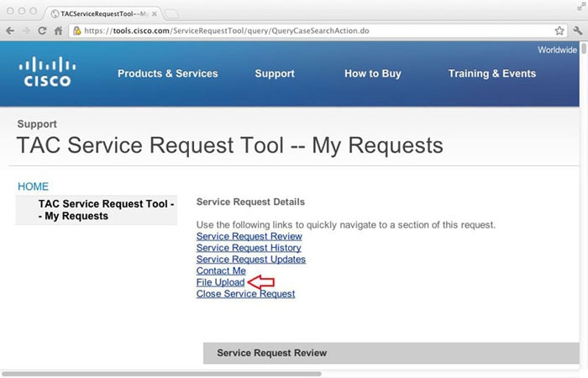This screenshot has width=588, height=378.
Task: Select TAC Service Request Tool - My Requests sidebar item
Action: (97, 210)
